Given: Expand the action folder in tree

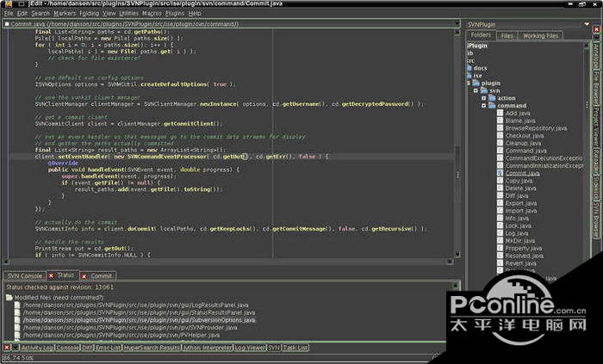Looking at the screenshot, I should tap(485, 98).
